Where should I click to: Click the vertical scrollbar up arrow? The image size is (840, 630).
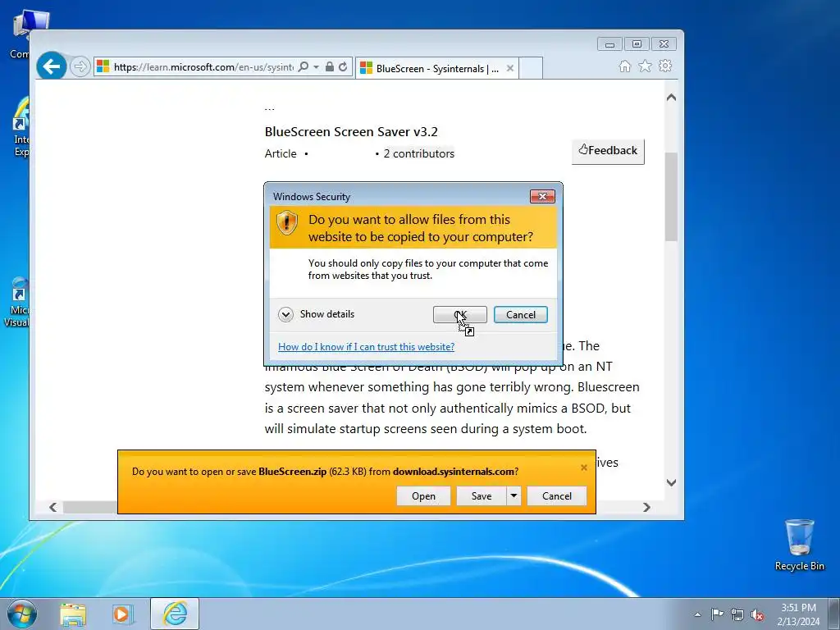tap(671, 98)
